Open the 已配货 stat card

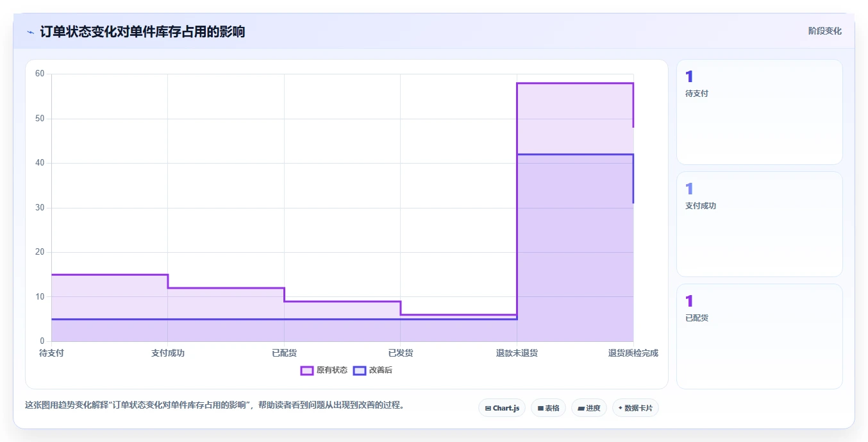coord(760,336)
